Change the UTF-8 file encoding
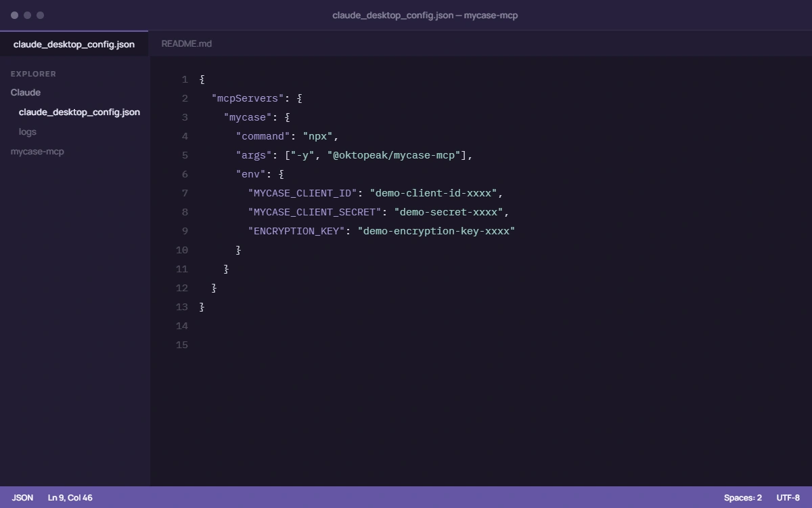The width and height of the screenshot is (812, 508). coord(788,497)
